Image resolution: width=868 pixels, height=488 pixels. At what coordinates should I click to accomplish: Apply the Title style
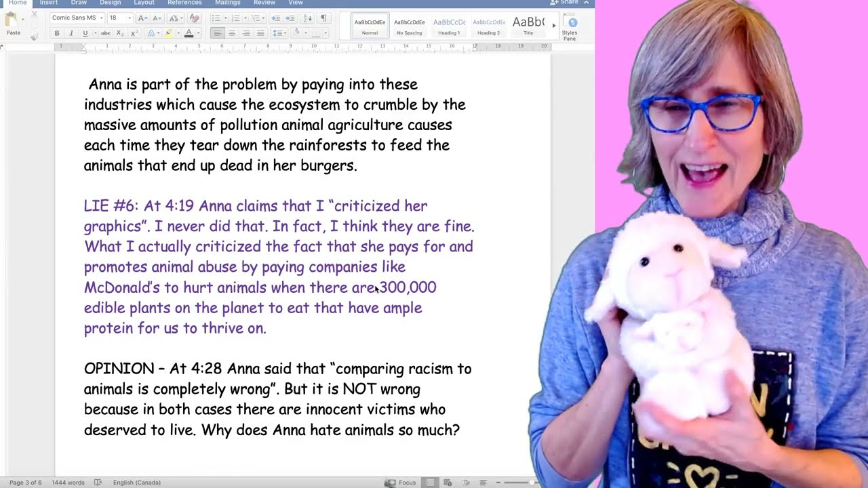pos(528,26)
